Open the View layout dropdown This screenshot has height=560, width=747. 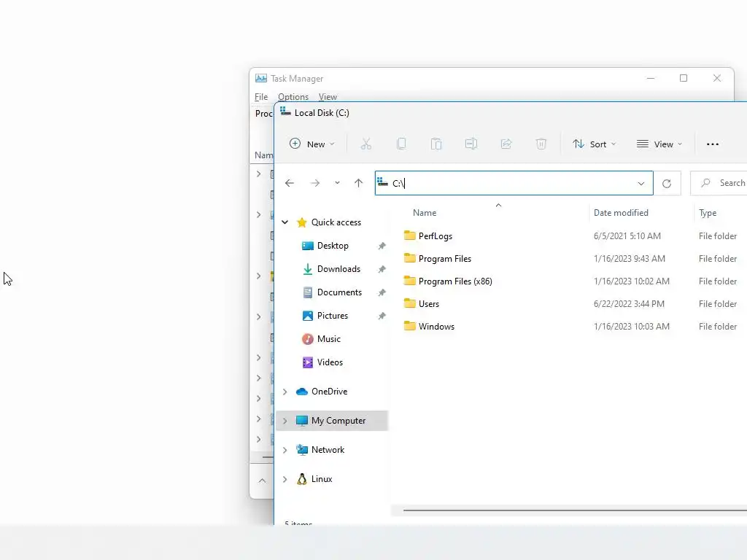[659, 144]
